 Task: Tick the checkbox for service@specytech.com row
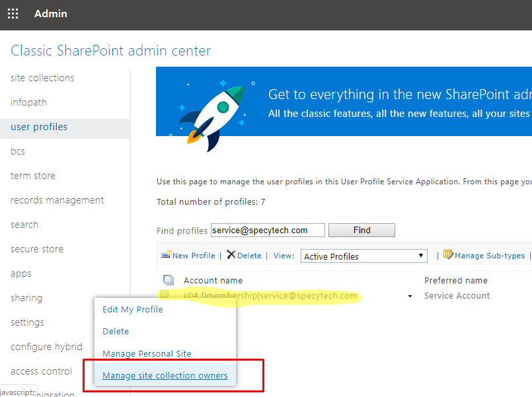coord(165,294)
